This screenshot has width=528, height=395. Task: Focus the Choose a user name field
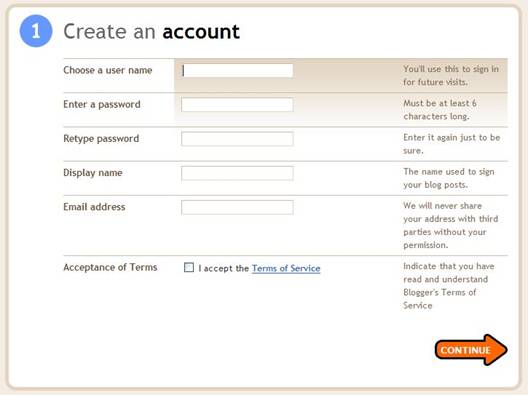pyautogui.click(x=237, y=70)
